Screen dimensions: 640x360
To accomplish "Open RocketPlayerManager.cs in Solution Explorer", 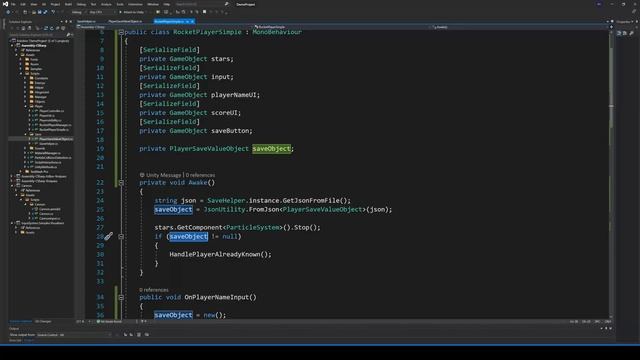I will tap(55, 125).
